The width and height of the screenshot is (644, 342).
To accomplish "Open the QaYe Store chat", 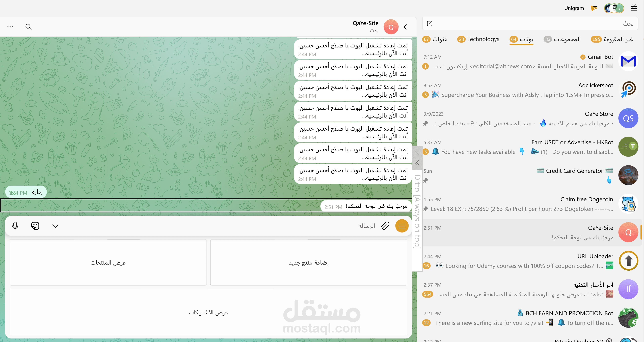I will click(x=530, y=119).
